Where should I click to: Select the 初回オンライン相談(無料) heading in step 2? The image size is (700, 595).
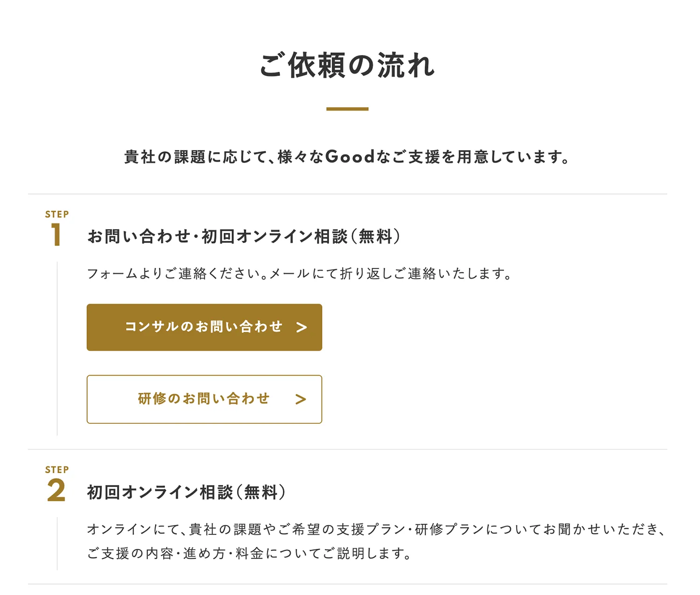click(x=186, y=492)
